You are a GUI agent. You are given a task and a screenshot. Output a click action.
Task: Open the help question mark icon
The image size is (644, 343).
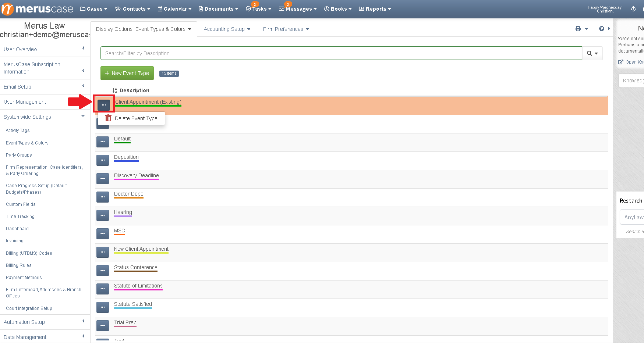click(601, 29)
